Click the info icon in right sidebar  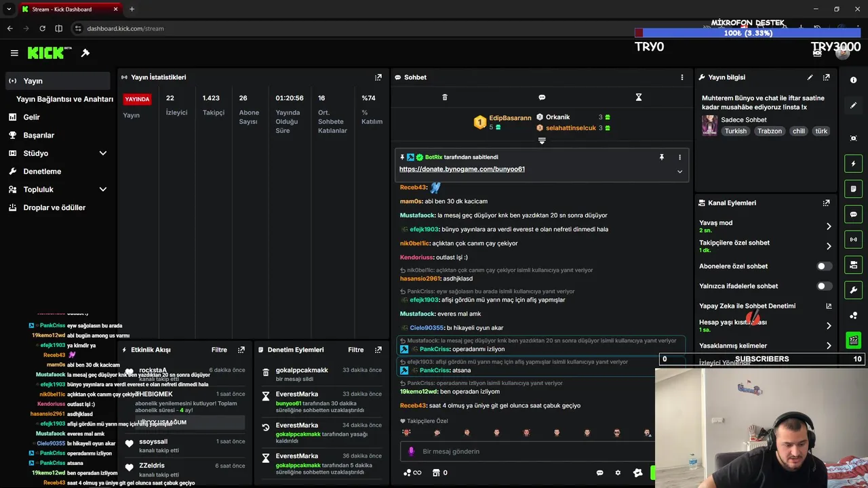pos(853,80)
